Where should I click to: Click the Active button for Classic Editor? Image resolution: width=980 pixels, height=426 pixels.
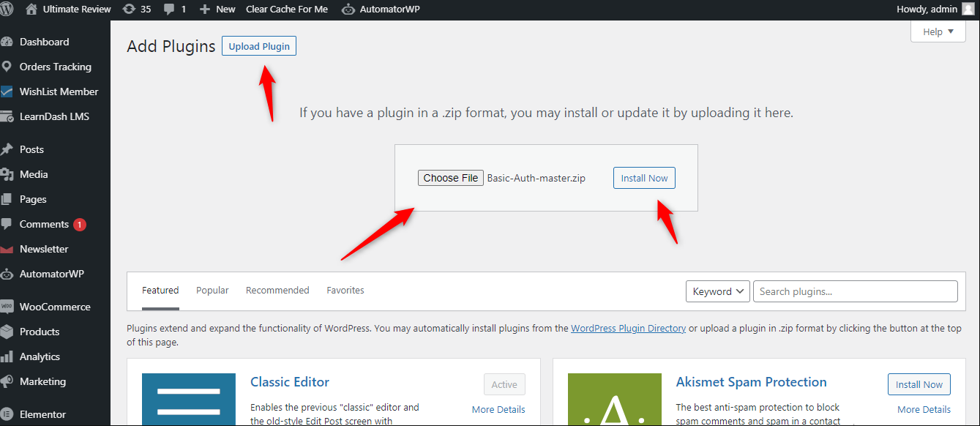coord(504,384)
